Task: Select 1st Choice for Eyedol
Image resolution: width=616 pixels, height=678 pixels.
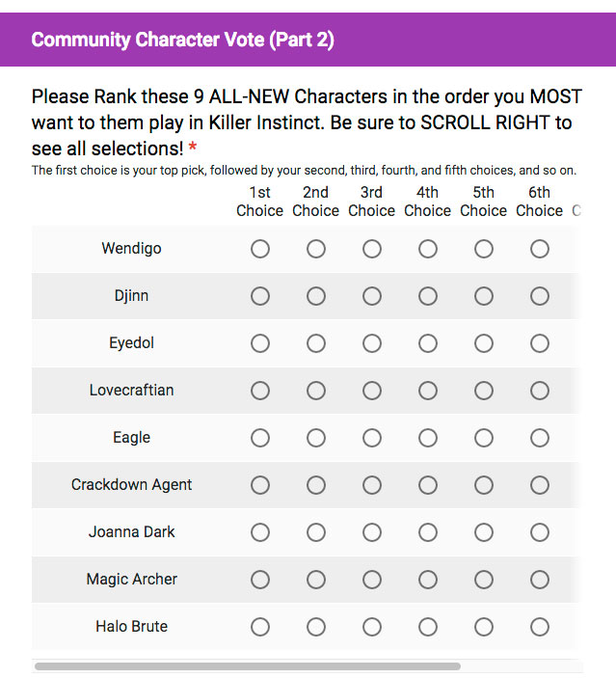Action: point(260,343)
